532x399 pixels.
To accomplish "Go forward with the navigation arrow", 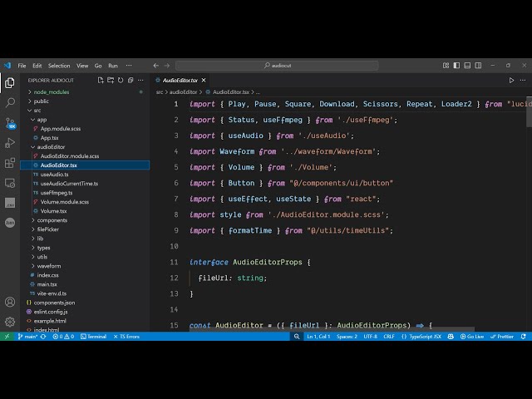I will pyautogui.click(x=166, y=66).
